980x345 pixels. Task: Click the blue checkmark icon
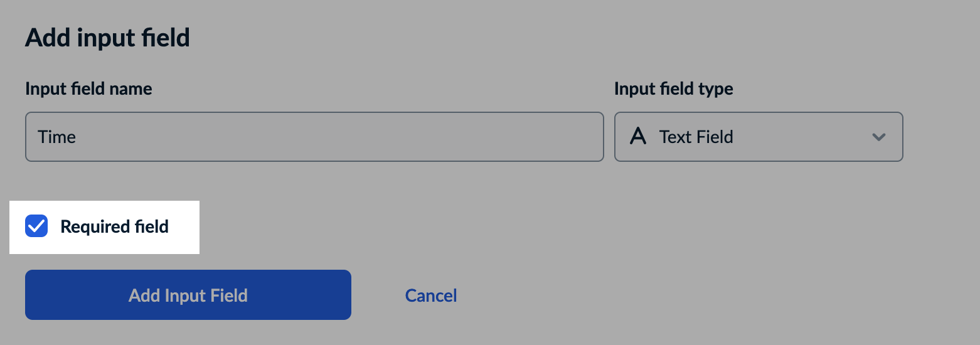[36, 226]
